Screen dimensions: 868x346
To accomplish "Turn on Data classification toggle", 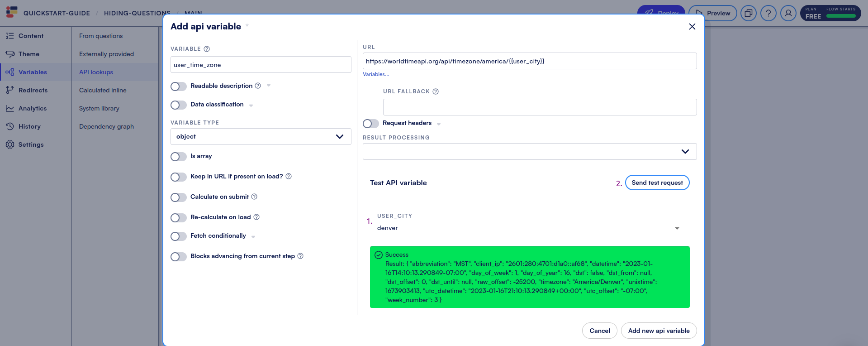I will point(178,105).
